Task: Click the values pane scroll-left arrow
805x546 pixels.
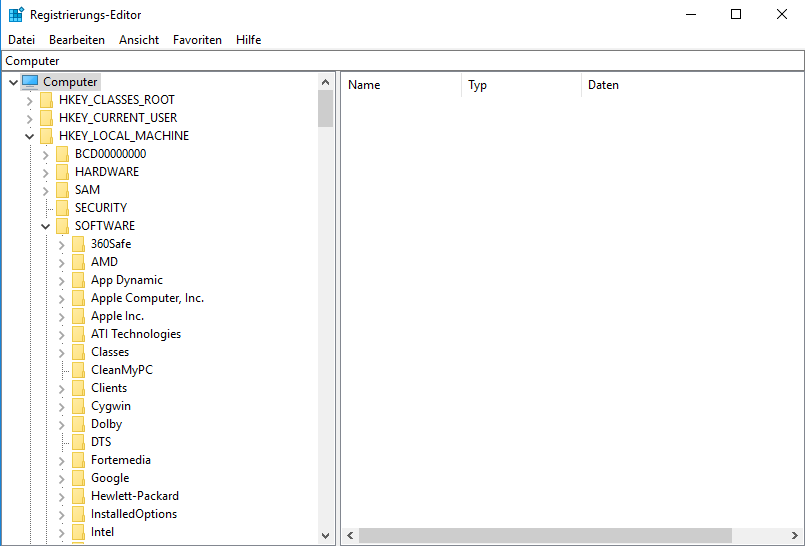Action: 350,535
